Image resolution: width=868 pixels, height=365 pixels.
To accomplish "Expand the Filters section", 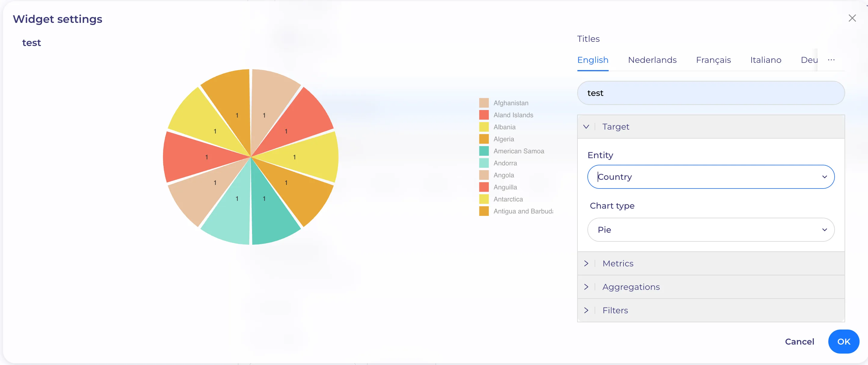I will [711, 310].
